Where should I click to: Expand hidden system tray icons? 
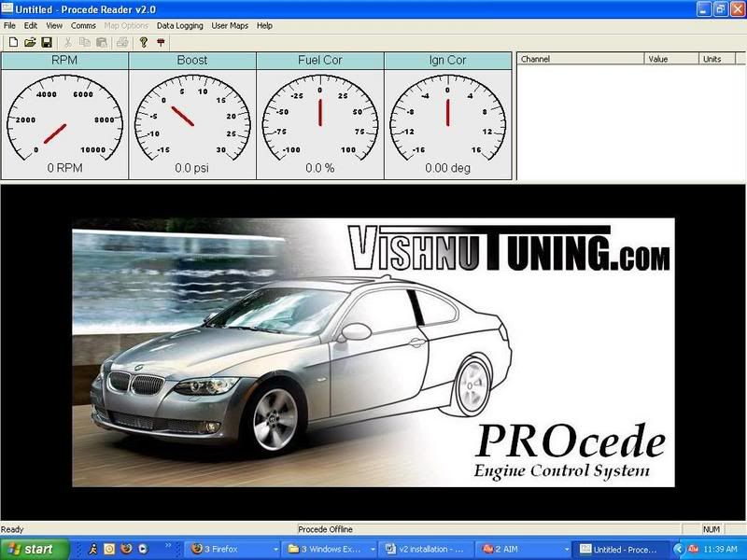(x=679, y=549)
